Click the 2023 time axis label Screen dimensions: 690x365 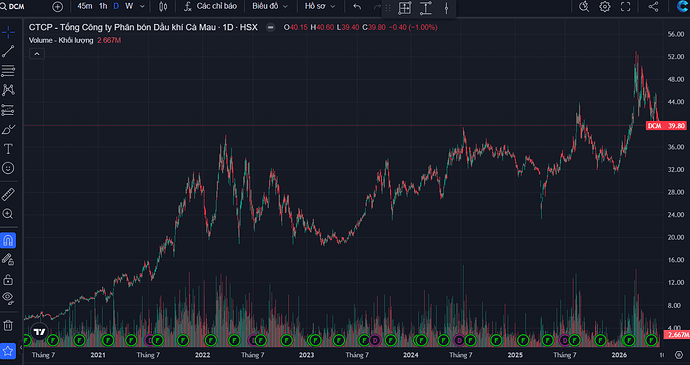[x=307, y=355]
